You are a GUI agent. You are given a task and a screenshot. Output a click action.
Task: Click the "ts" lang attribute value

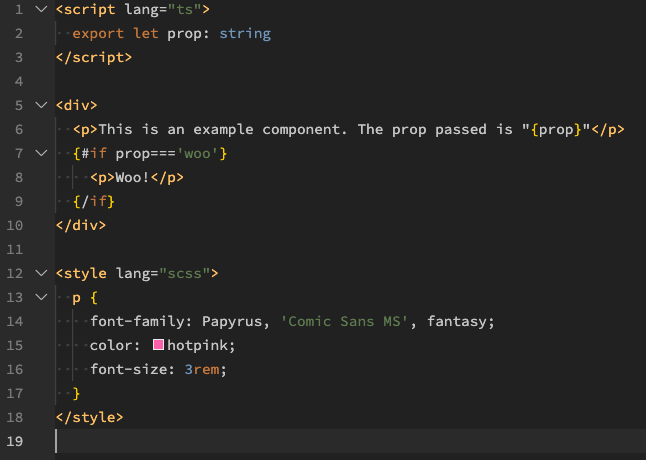185,9
